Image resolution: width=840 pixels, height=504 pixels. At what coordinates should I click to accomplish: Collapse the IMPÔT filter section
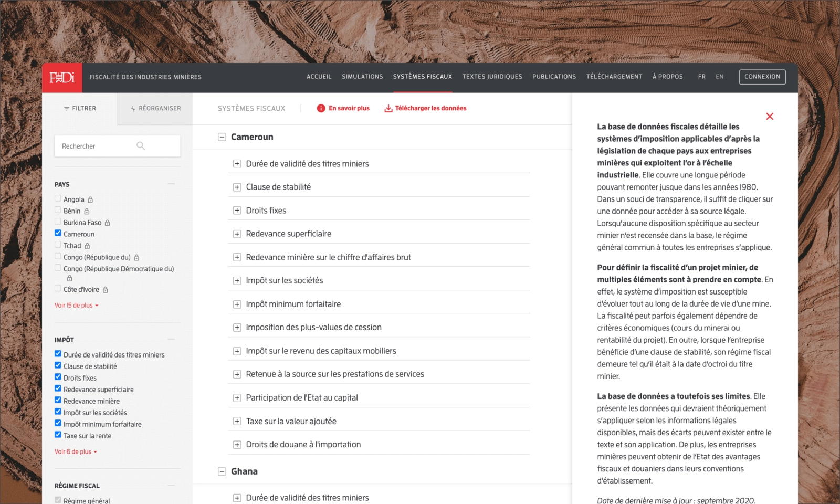171,339
